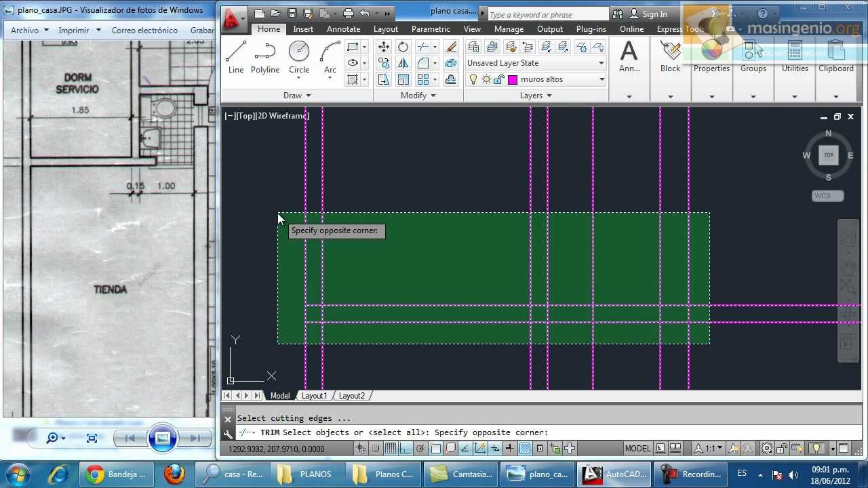Click TOP on the ViewCube

point(828,155)
